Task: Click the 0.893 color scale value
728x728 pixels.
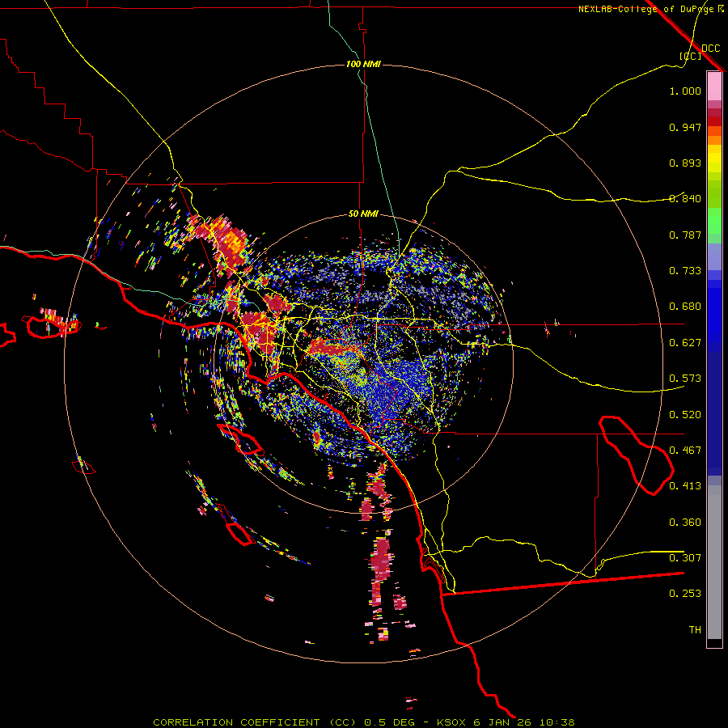Action: (x=685, y=163)
